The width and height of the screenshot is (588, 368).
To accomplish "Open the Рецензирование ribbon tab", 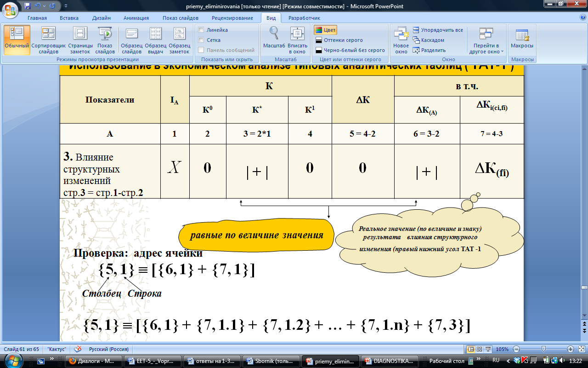I will [x=232, y=18].
